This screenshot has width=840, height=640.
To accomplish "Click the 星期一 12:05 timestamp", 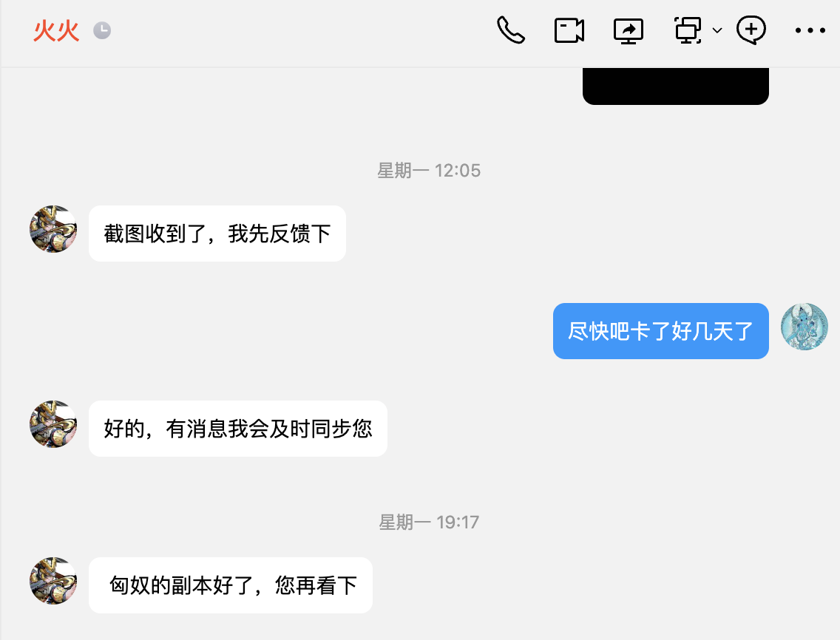I will 429,170.
